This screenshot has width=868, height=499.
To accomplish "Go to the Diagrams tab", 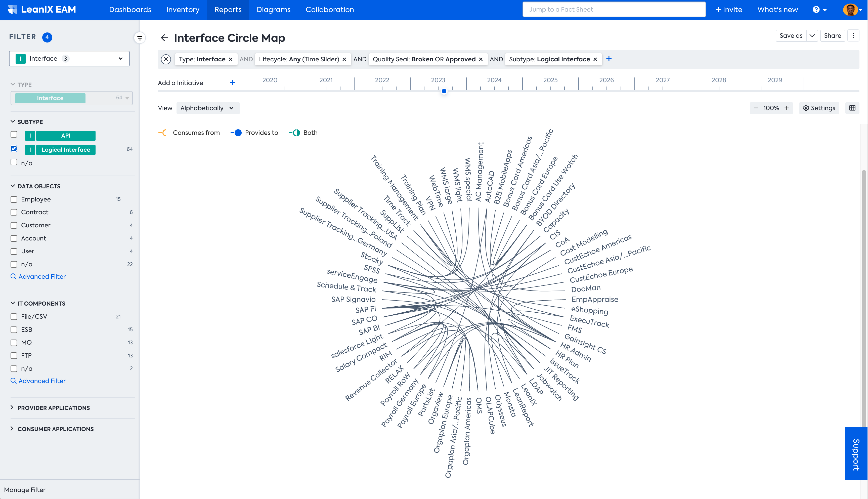I will tap(273, 10).
